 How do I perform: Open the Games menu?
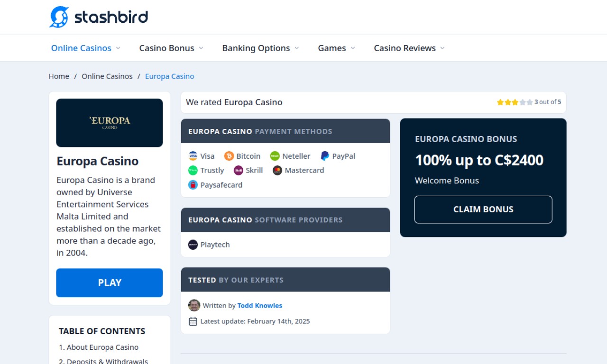[x=336, y=48]
